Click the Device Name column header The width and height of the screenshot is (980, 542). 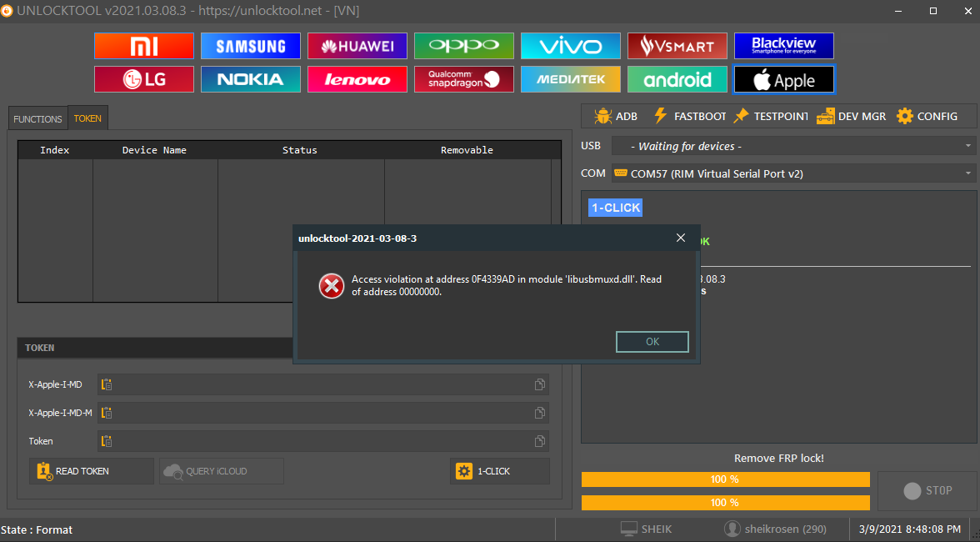154,150
